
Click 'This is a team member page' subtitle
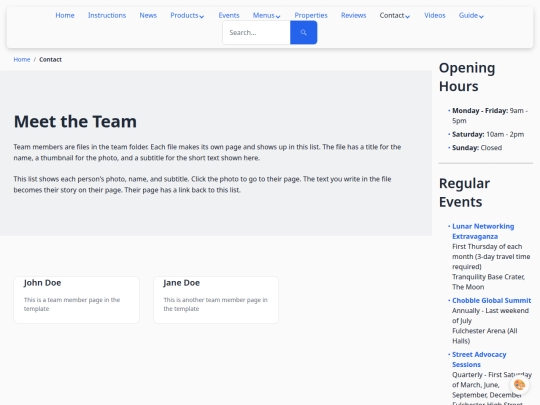(72, 304)
